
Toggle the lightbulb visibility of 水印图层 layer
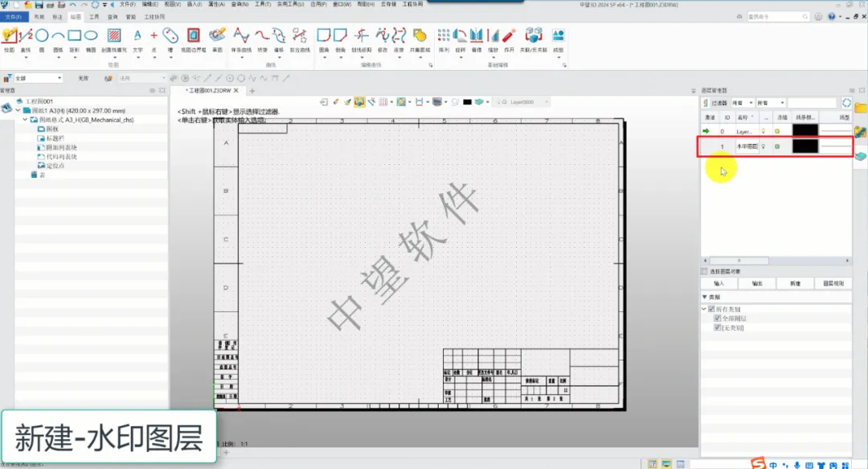click(763, 146)
